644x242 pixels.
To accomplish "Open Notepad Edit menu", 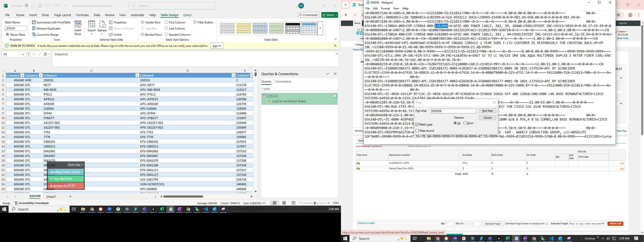I will pos(375,9).
